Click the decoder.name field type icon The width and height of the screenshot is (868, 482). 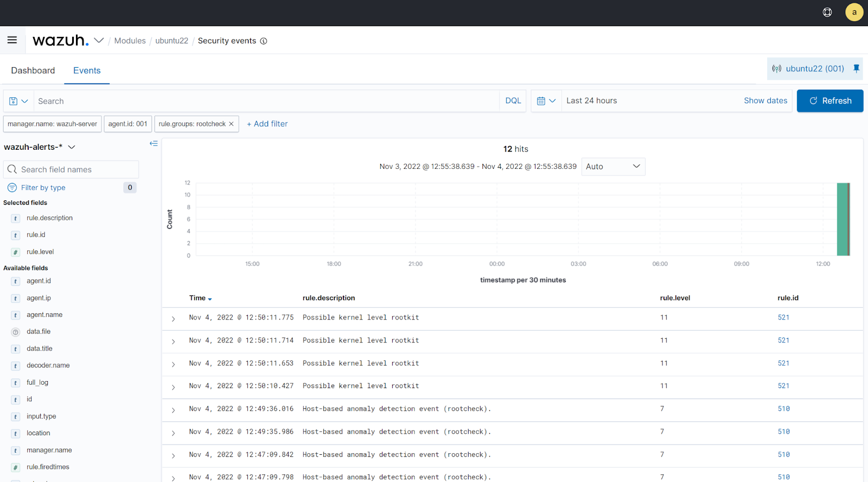pos(16,366)
